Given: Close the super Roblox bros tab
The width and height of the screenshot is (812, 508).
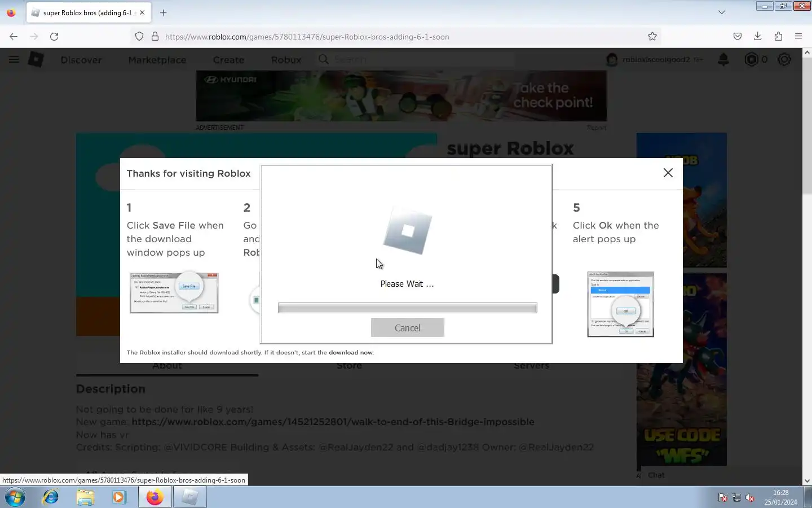Looking at the screenshot, I should pos(142,12).
